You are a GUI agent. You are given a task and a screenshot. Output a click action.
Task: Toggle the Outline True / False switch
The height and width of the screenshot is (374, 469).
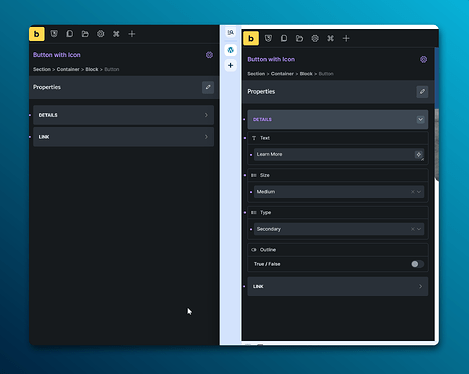tap(417, 264)
